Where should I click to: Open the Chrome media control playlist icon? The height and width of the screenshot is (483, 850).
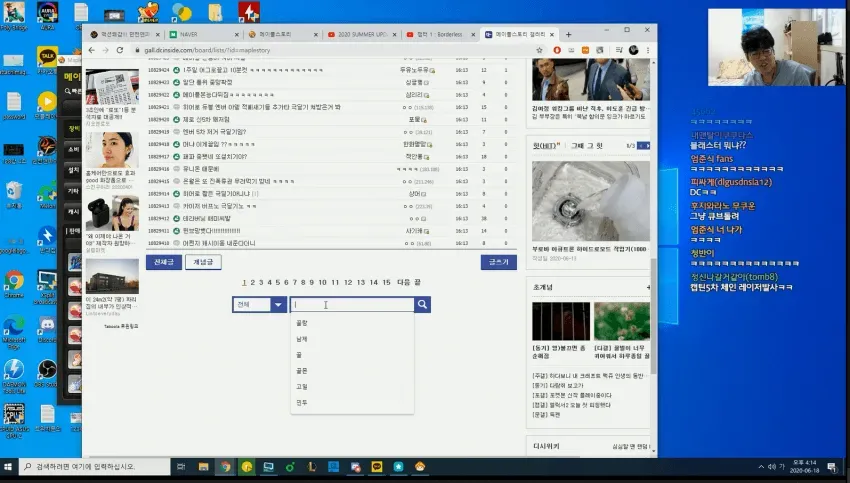[x=619, y=50]
